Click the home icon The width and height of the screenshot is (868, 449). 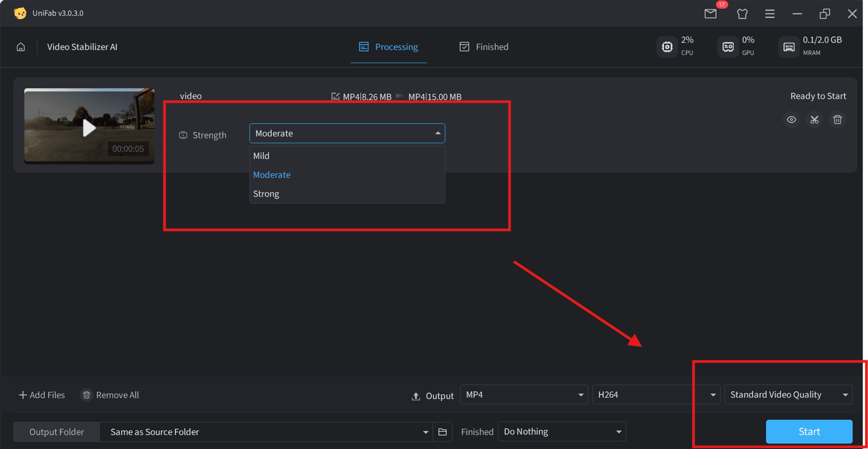[x=21, y=47]
